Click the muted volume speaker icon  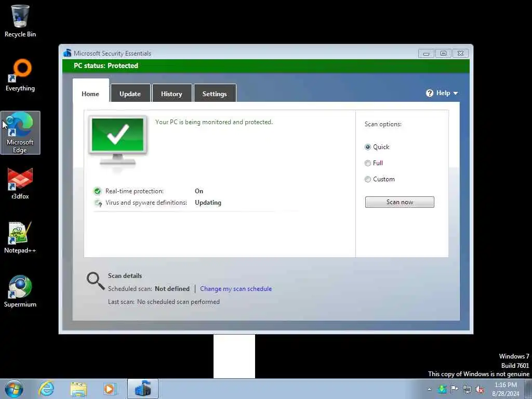click(x=480, y=389)
